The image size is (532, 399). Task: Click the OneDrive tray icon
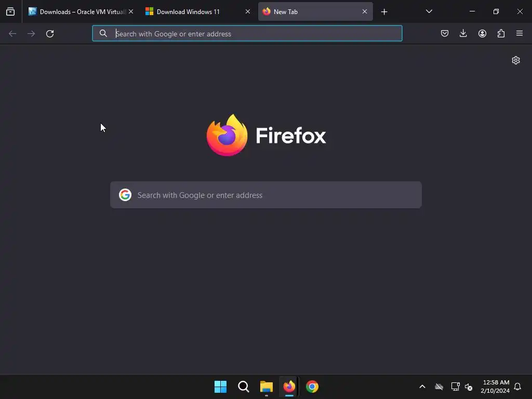439,387
